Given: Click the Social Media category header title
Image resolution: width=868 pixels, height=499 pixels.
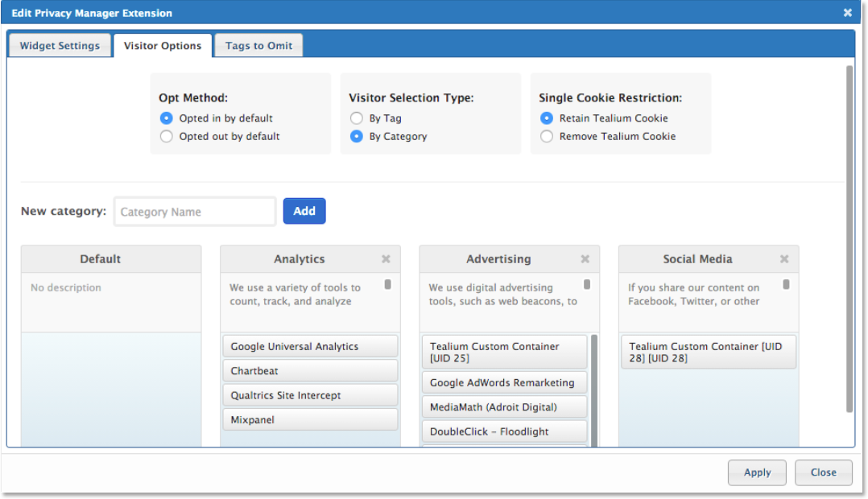Looking at the screenshot, I should coord(697,259).
